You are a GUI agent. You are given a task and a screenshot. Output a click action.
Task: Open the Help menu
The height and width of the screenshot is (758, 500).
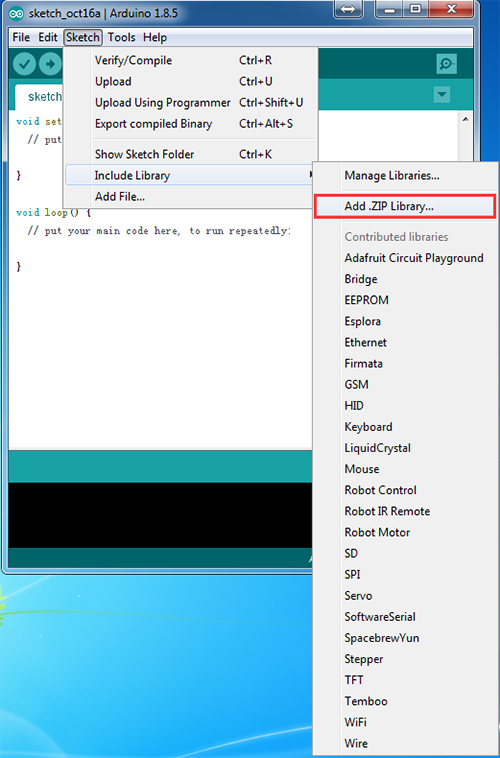point(155,37)
